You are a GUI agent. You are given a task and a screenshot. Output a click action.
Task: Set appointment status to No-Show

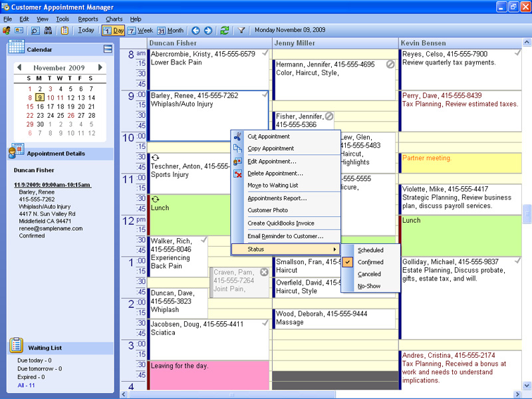[x=369, y=286]
